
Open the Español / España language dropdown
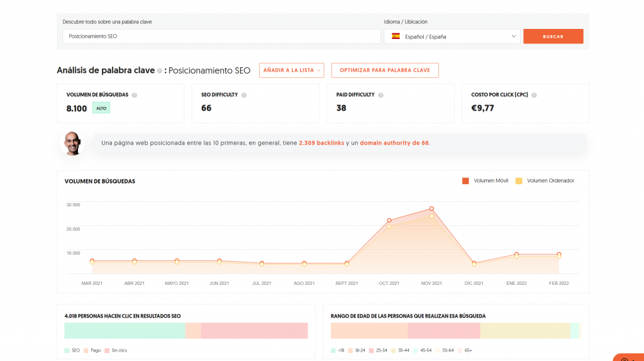tap(452, 36)
